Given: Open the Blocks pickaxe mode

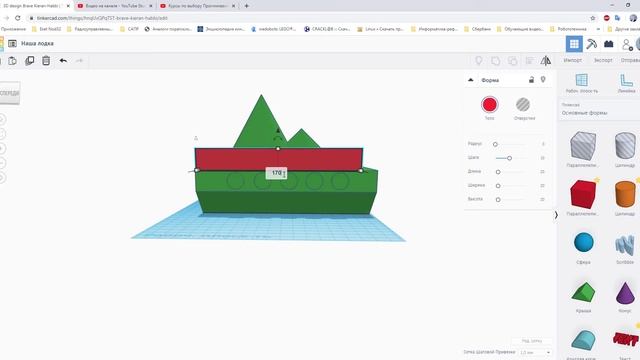Looking at the screenshot, I should tap(591, 44).
